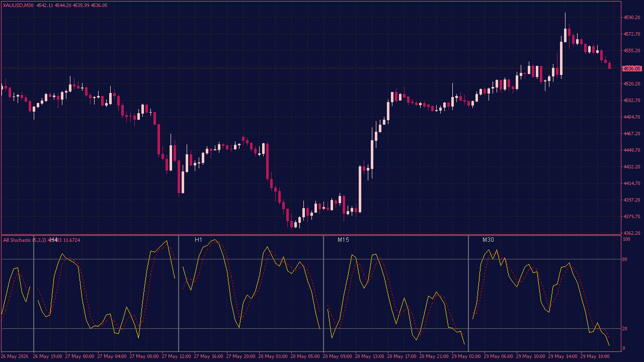Viewport: 644px width, 362px height.
Task: Click the 27 May 12:00 time label
Action: point(177,356)
